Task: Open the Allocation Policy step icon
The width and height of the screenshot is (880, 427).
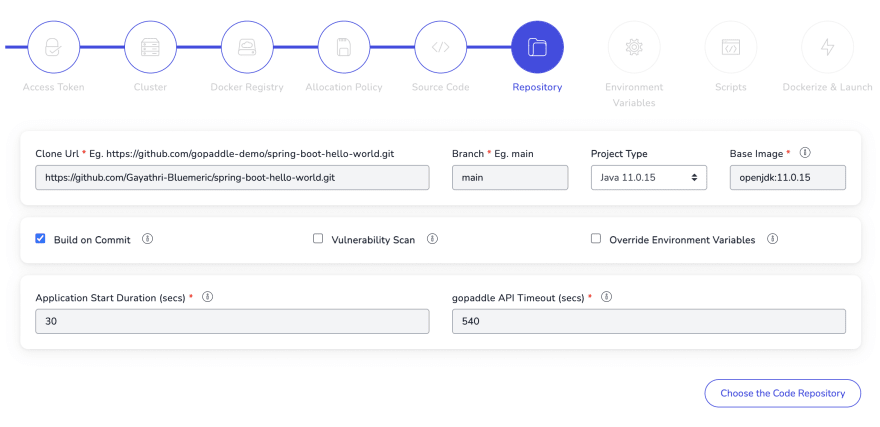Action: coord(343,47)
